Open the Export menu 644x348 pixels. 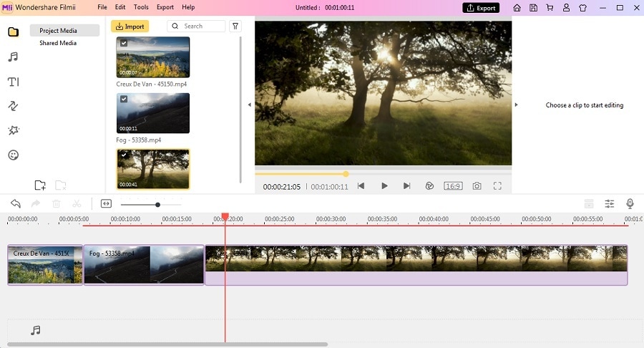pos(165,7)
